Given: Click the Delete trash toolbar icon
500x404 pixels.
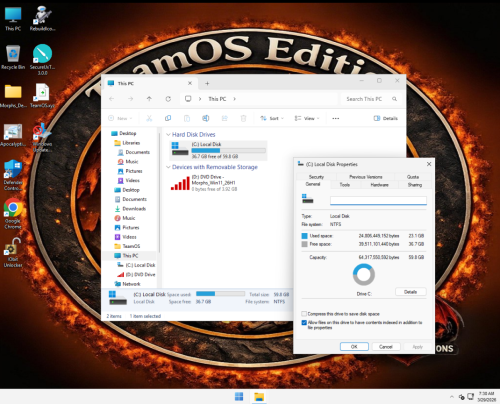Looking at the screenshot, I should (243, 118).
